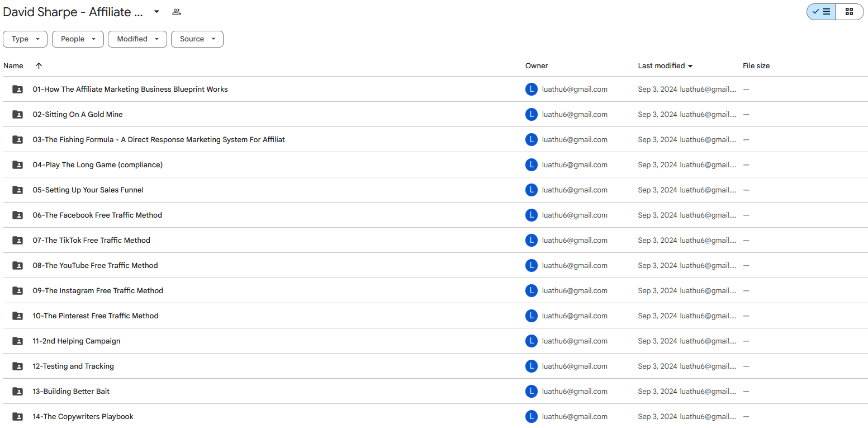The width and height of the screenshot is (868, 428).
Task: Click 'Sep 3, 2024' in 04-Play The Long Game row
Action: [x=657, y=165]
